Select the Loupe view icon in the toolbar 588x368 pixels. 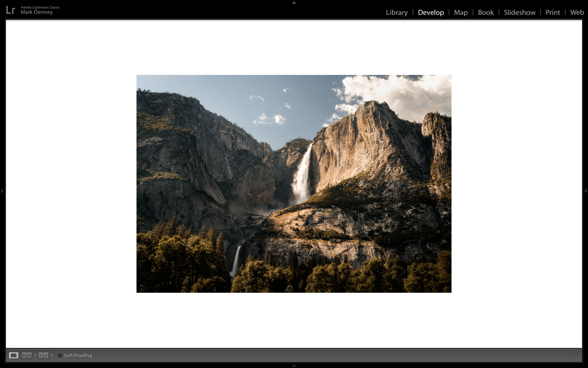pos(14,355)
